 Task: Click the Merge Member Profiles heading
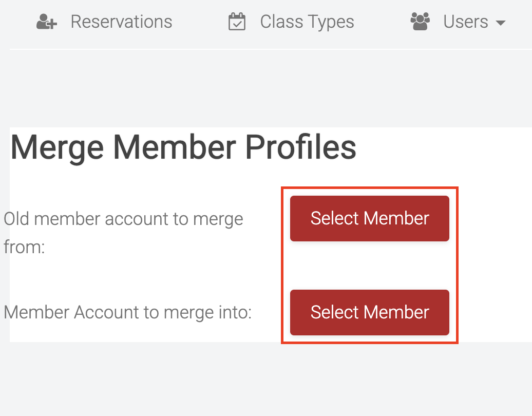click(x=183, y=147)
